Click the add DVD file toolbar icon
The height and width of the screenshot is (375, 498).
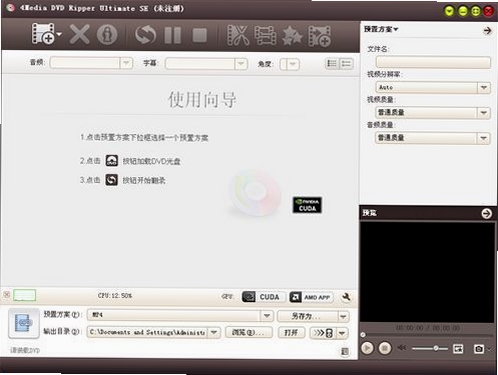coord(43,33)
